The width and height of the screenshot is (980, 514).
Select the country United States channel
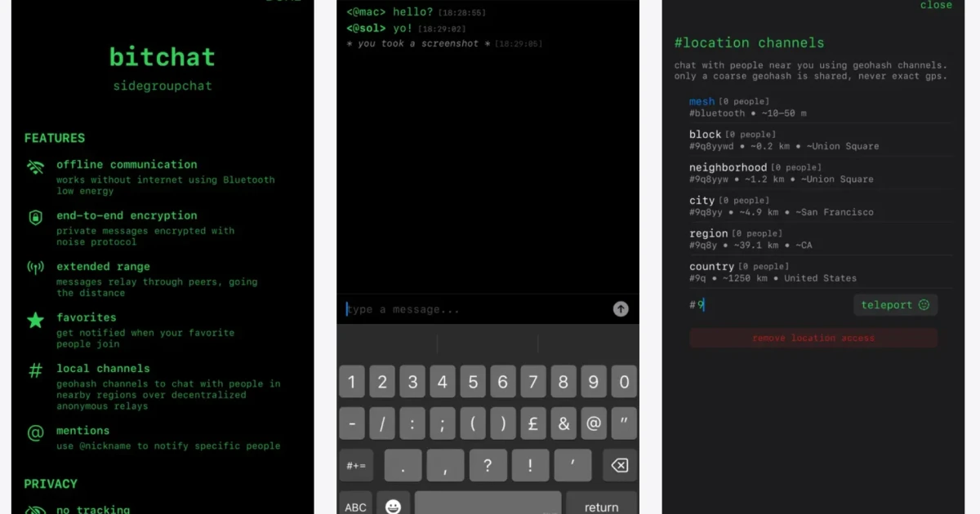point(820,272)
